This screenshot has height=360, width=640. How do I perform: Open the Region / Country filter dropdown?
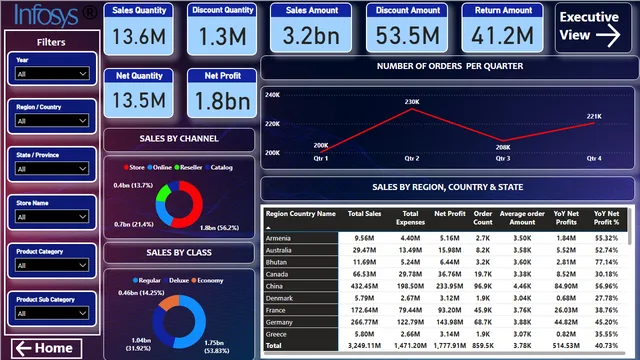click(x=52, y=121)
